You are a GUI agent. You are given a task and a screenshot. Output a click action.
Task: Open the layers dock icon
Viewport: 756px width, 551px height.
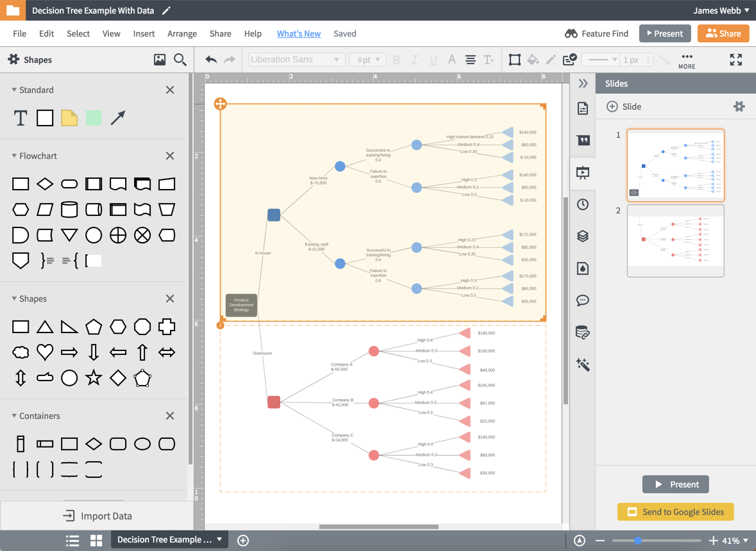pos(583,236)
